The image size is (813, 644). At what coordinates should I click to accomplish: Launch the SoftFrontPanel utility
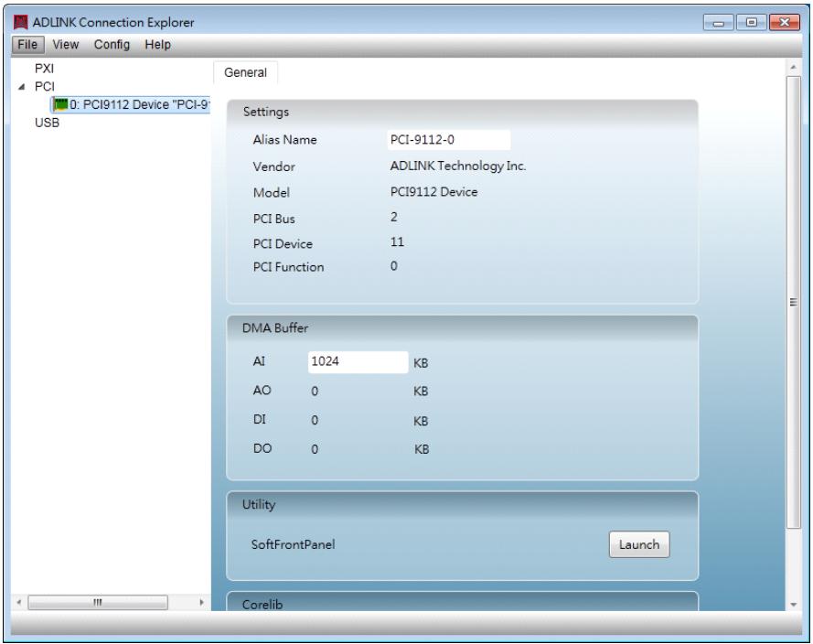[x=638, y=544]
